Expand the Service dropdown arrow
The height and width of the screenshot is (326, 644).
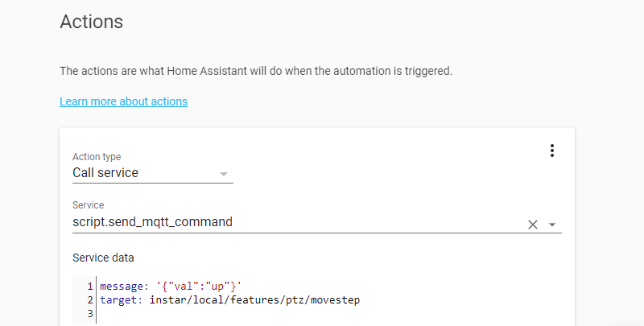click(x=552, y=225)
